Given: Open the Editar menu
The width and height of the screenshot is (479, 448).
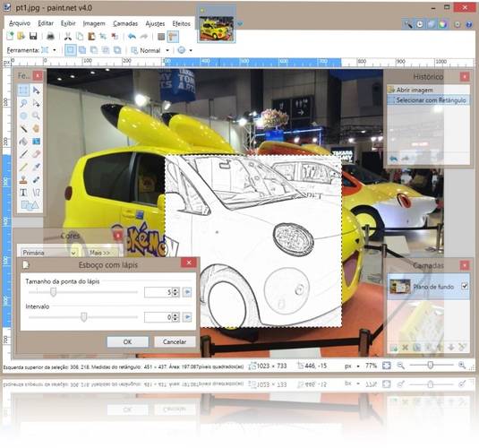Looking at the screenshot, I should [46, 23].
